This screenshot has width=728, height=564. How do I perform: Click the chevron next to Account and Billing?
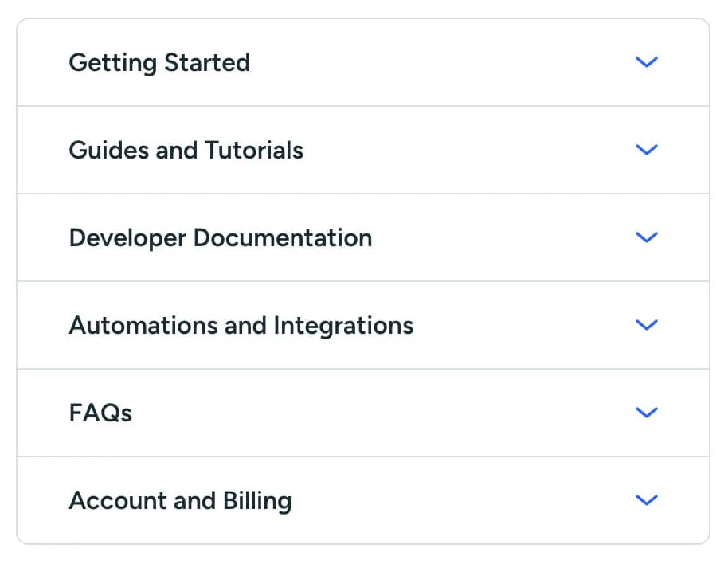[647, 500]
